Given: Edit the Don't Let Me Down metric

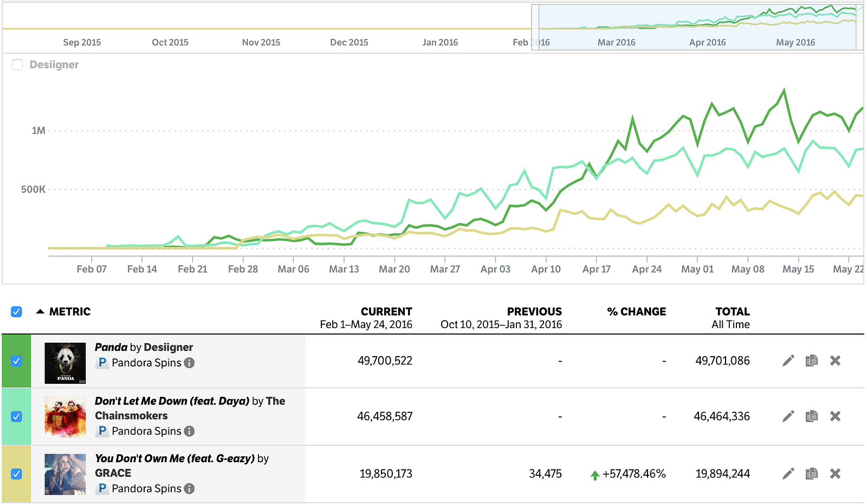Looking at the screenshot, I should [788, 416].
